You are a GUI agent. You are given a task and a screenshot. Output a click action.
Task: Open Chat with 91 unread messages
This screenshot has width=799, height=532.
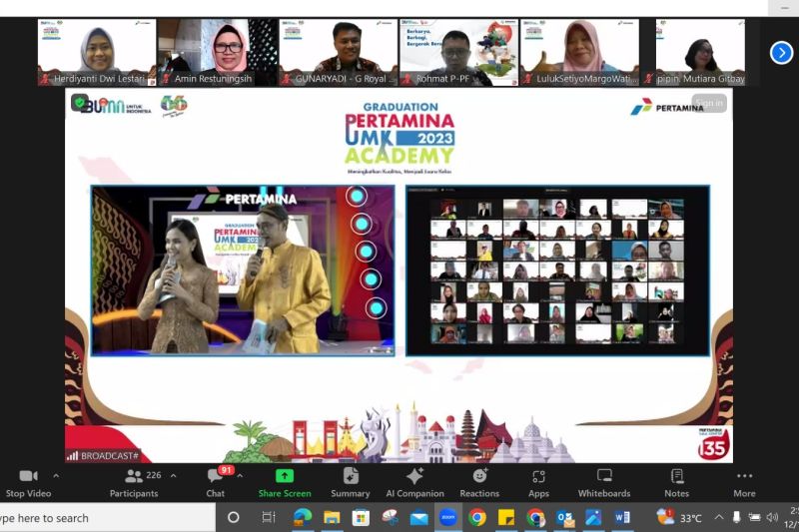pyautogui.click(x=216, y=484)
